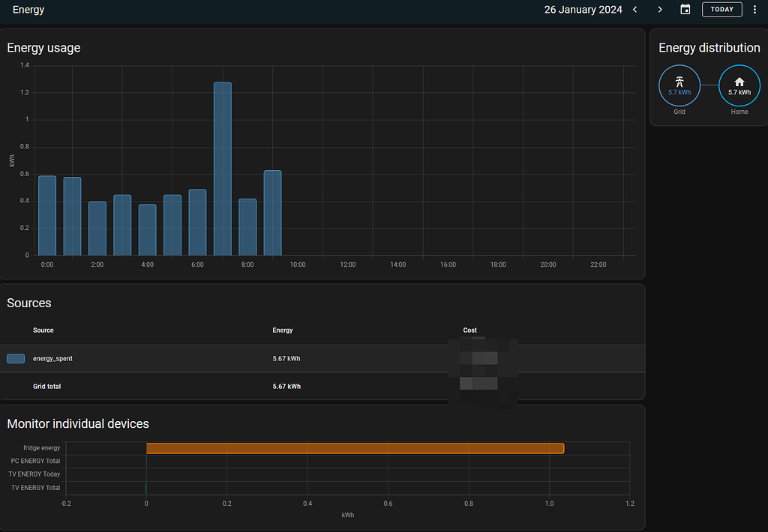Screen dimensions: 768x532
Task: Click the 9:00 energy usage bar
Action: point(273,213)
